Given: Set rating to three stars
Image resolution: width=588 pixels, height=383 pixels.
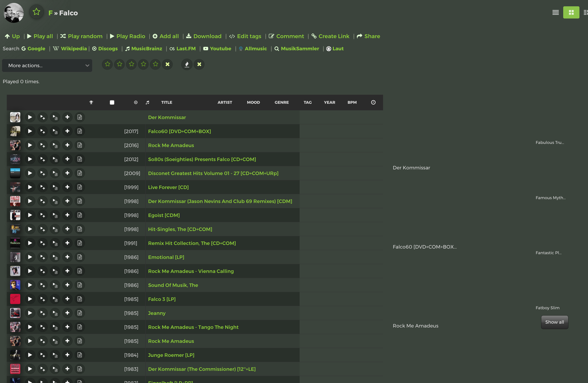Looking at the screenshot, I should [131, 64].
